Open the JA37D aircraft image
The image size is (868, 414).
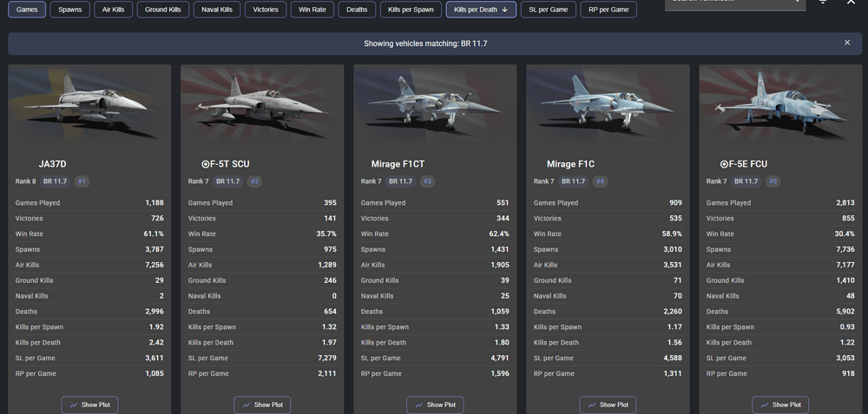click(89, 105)
